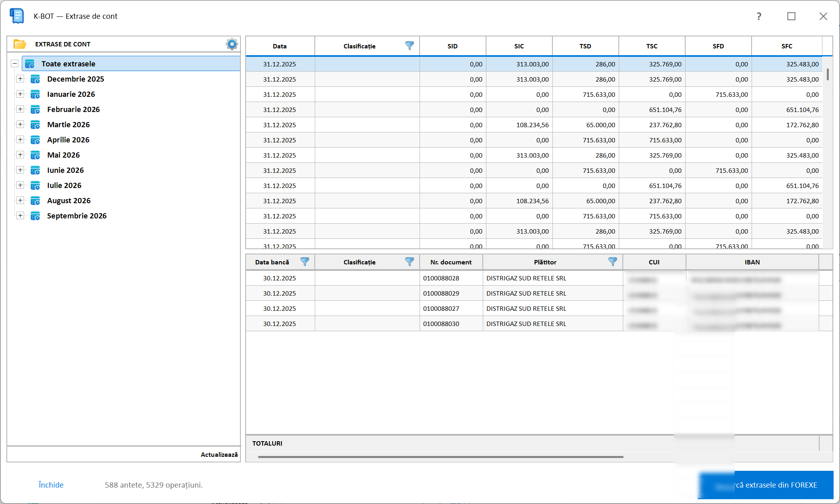Open help with the question mark icon
Image resolution: width=840 pixels, height=504 pixels.
pyautogui.click(x=759, y=16)
